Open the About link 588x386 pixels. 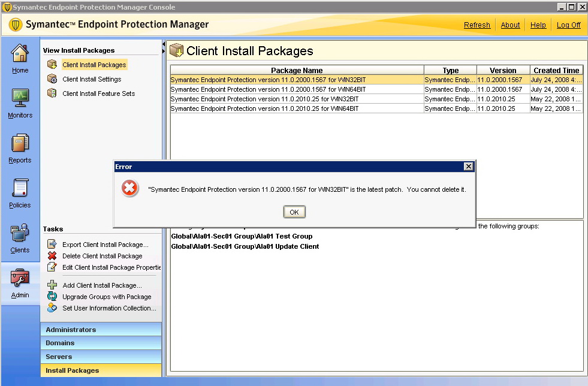(510, 25)
